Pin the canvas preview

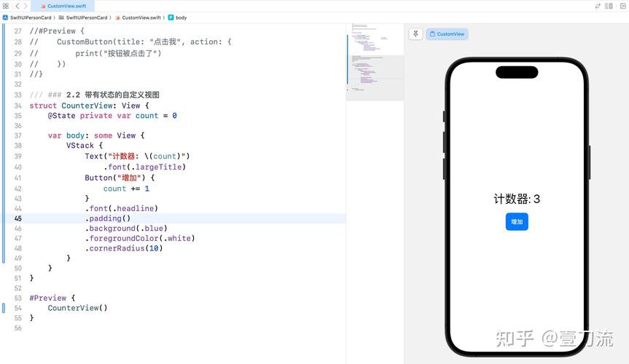point(415,34)
